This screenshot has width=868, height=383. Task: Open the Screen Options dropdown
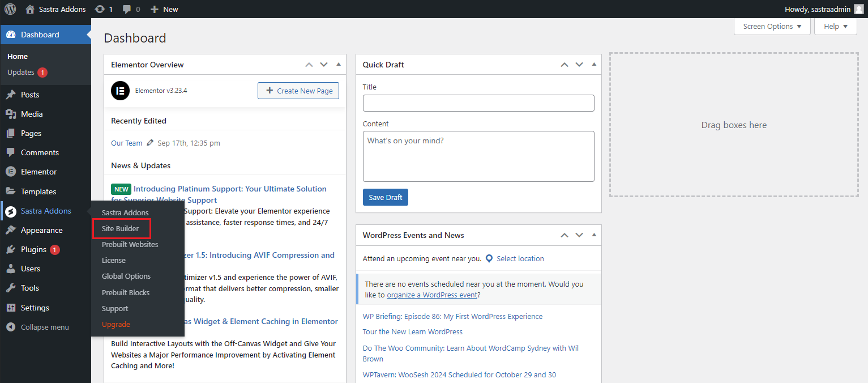(x=772, y=27)
